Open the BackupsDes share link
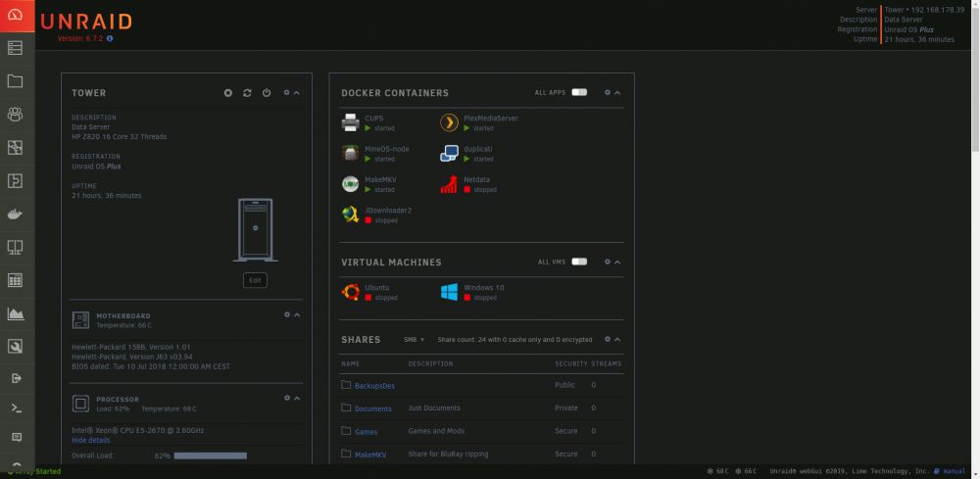The image size is (980, 479). tap(374, 385)
